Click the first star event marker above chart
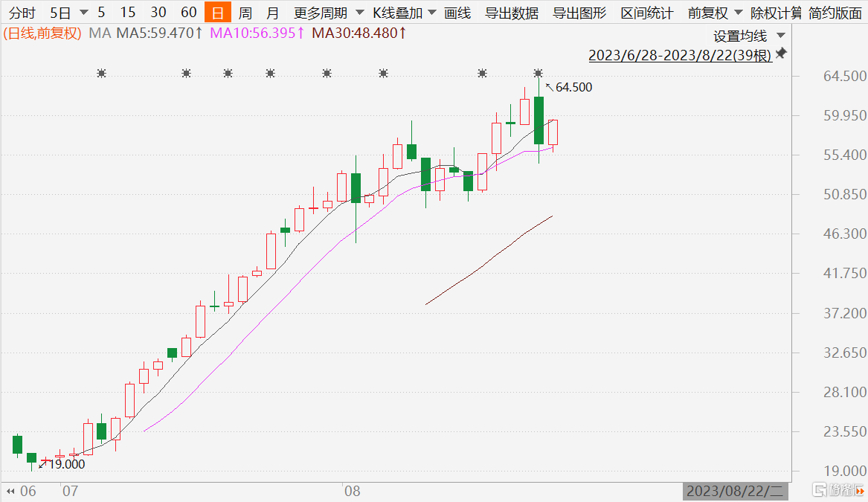Viewport: 868px width, 502px height. pos(101,73)
